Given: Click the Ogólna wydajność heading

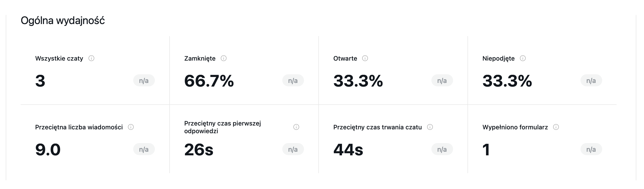Looking at the screenshot, I should coord(63,20).
